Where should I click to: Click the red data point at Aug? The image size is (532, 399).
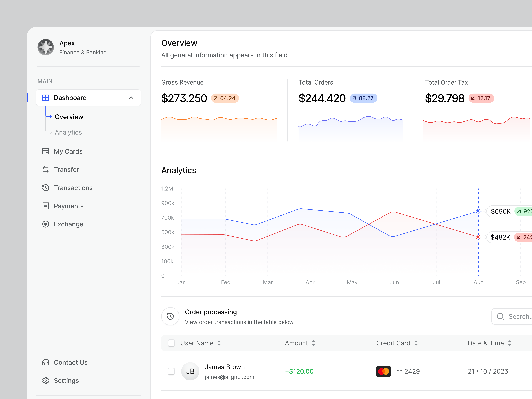pos(478,237)
